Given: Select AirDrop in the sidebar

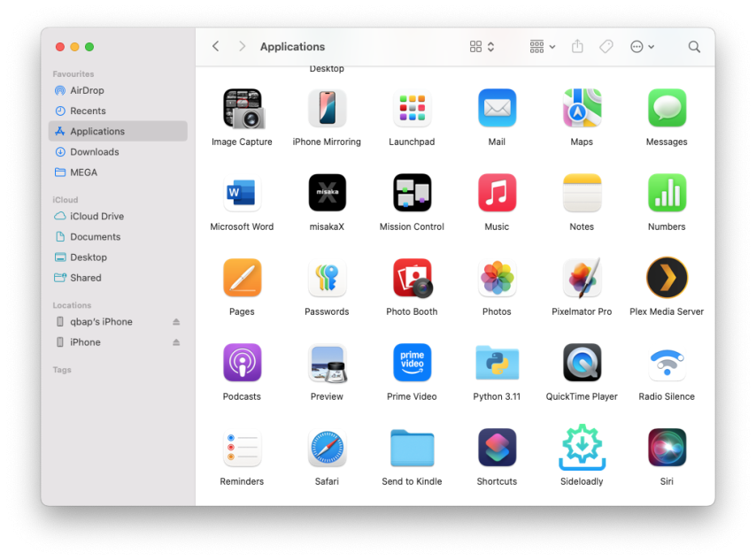Looking at the screenshot, I should click(x=118, y=90).
